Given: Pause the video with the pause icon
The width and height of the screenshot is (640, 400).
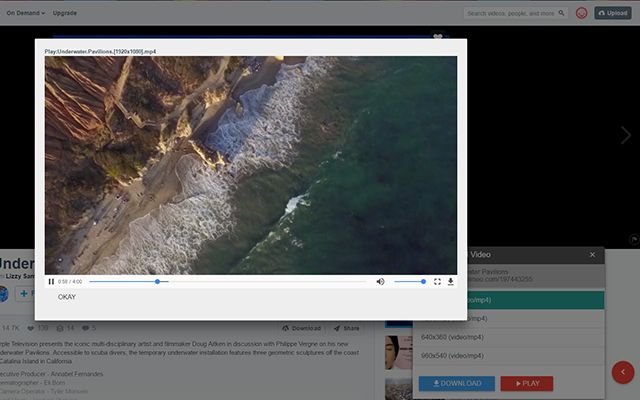Looking at the screenshot, I should coord(51,282).
